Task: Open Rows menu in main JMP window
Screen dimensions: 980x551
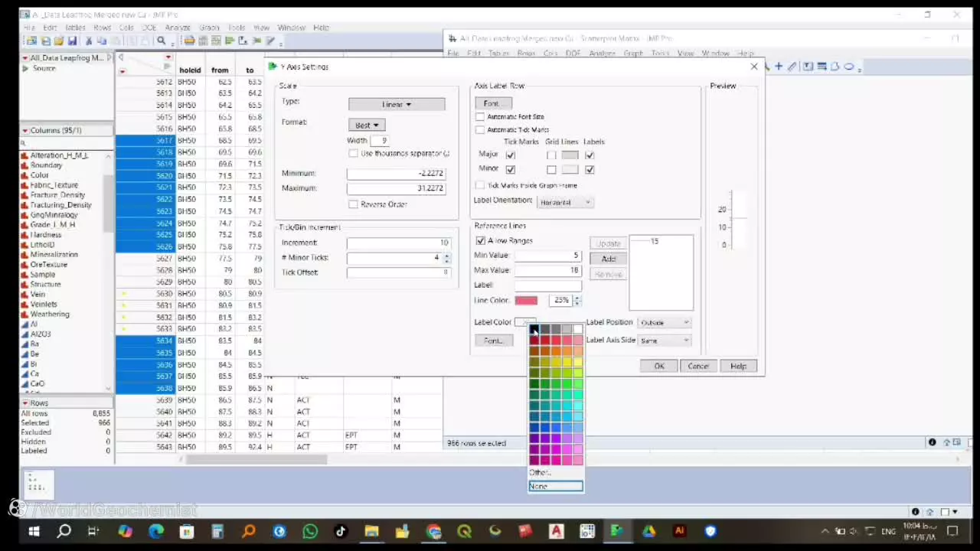Action: tap(102, 28)
